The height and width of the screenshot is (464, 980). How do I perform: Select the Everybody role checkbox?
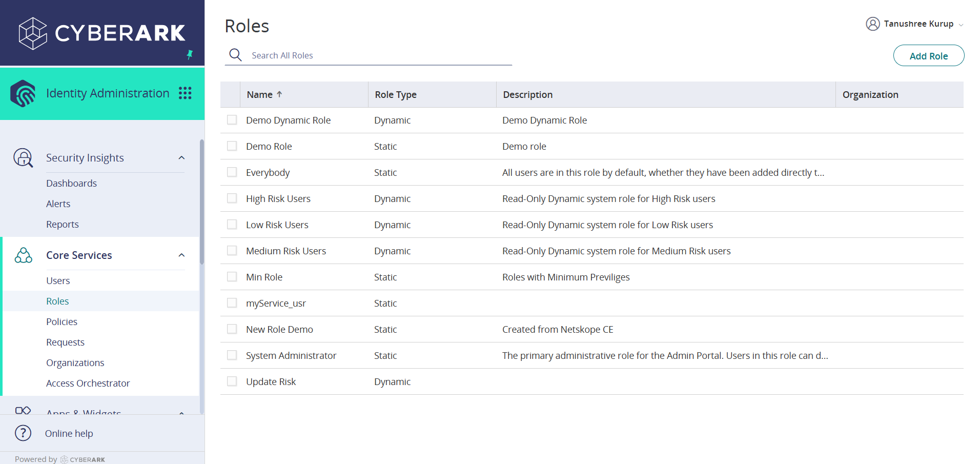(232, 172)
